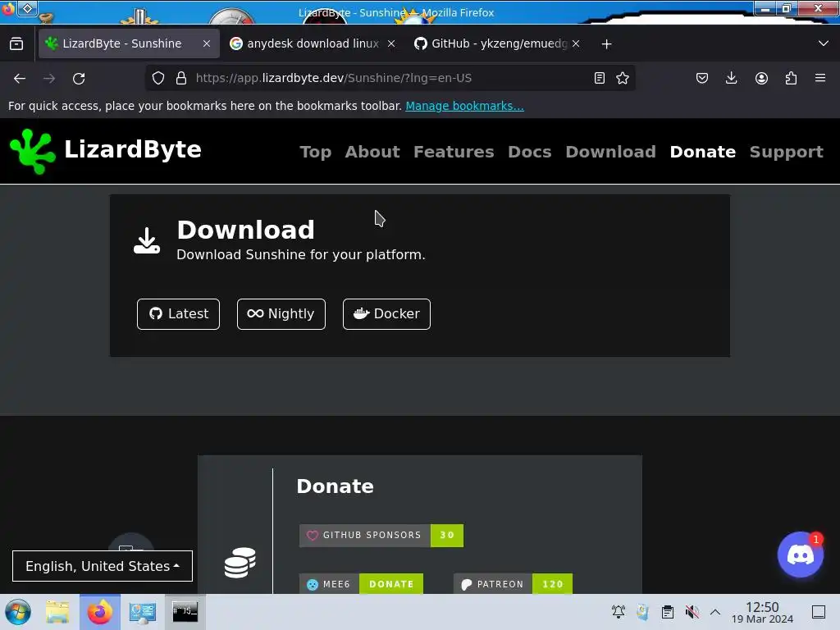Image resolution: width=840 pixels, height=630 pixels.
Task: Open the tracking protection shield icon
Action: [158, 78]
